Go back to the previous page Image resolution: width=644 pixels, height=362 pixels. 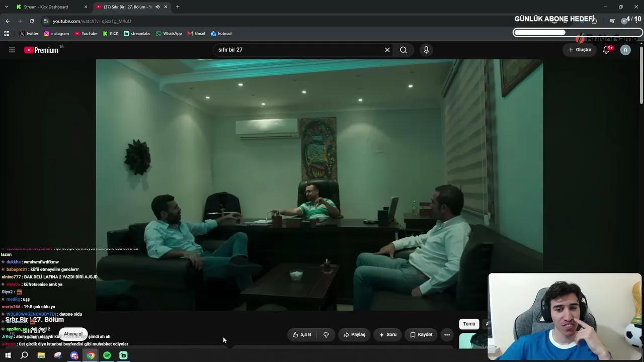pos(8,21)
